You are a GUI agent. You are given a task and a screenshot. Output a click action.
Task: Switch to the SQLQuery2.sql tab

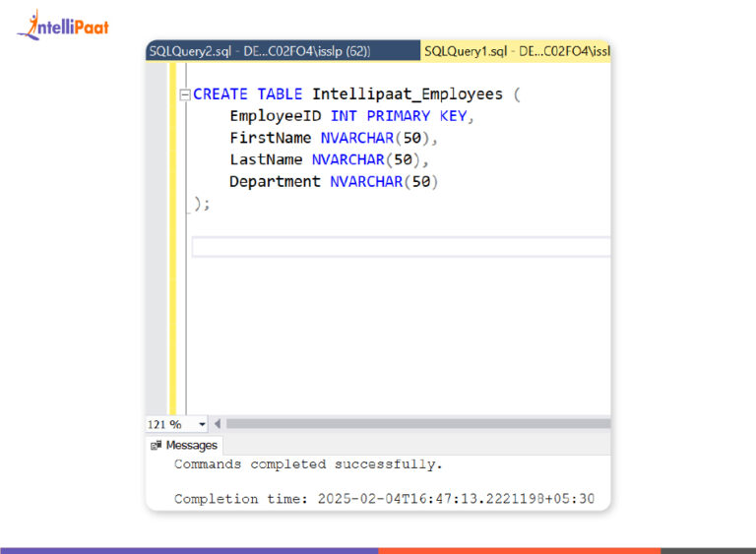pos(283,51)
